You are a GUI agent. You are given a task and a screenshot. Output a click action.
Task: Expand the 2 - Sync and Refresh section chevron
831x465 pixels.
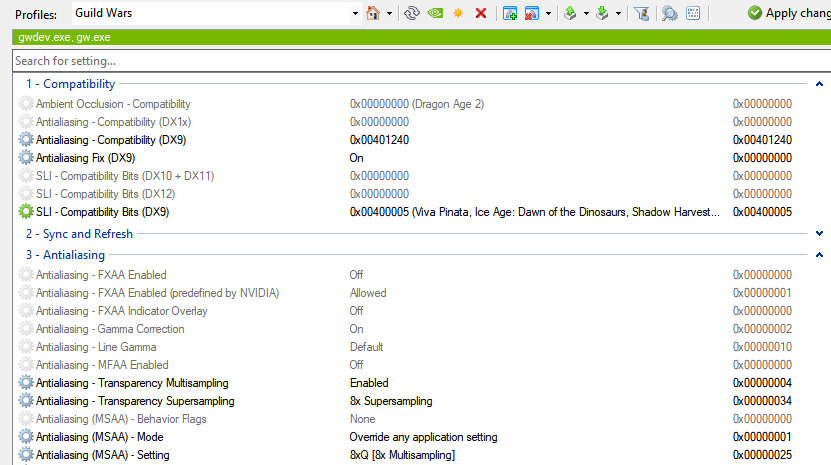819,234
